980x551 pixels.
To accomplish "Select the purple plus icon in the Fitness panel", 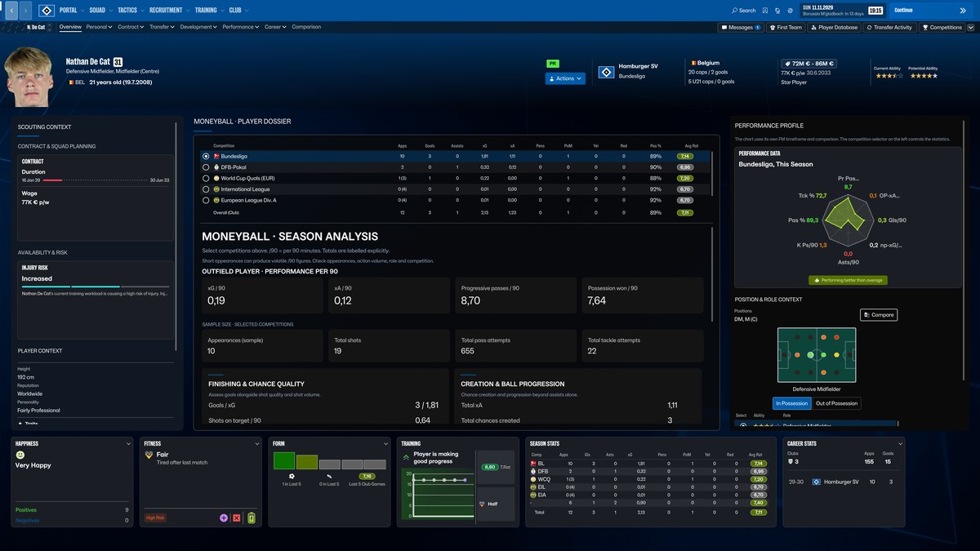I will pyautogui.click(x=224, y=518).
